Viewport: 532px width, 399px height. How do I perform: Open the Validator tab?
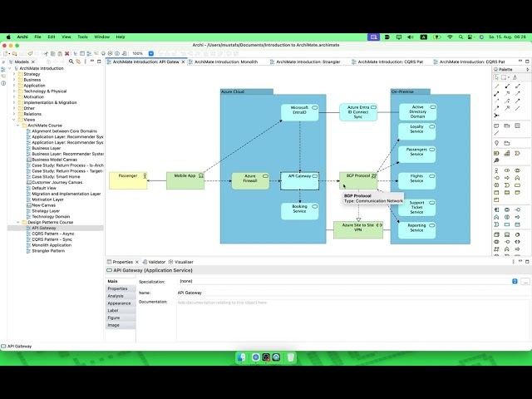click(154, 262)
